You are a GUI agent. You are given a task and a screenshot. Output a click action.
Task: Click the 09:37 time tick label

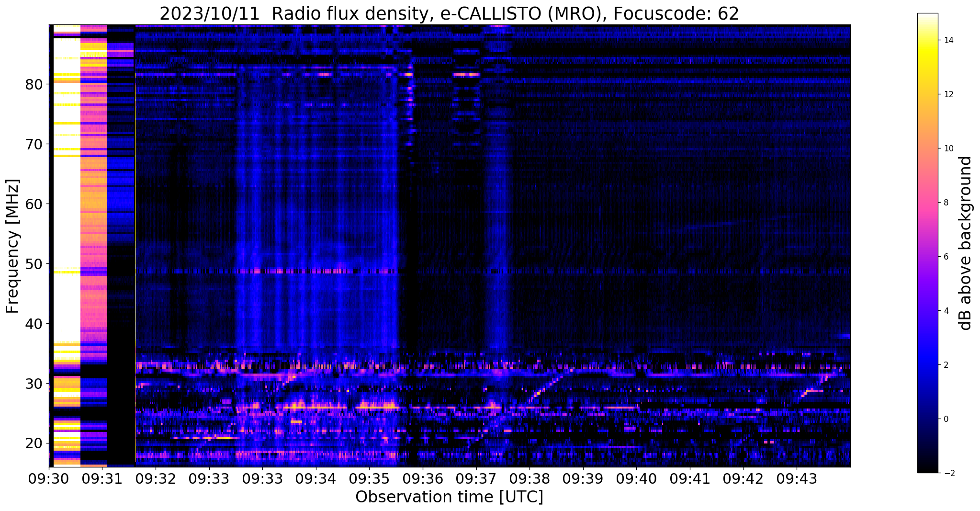[x=476, y=479]
